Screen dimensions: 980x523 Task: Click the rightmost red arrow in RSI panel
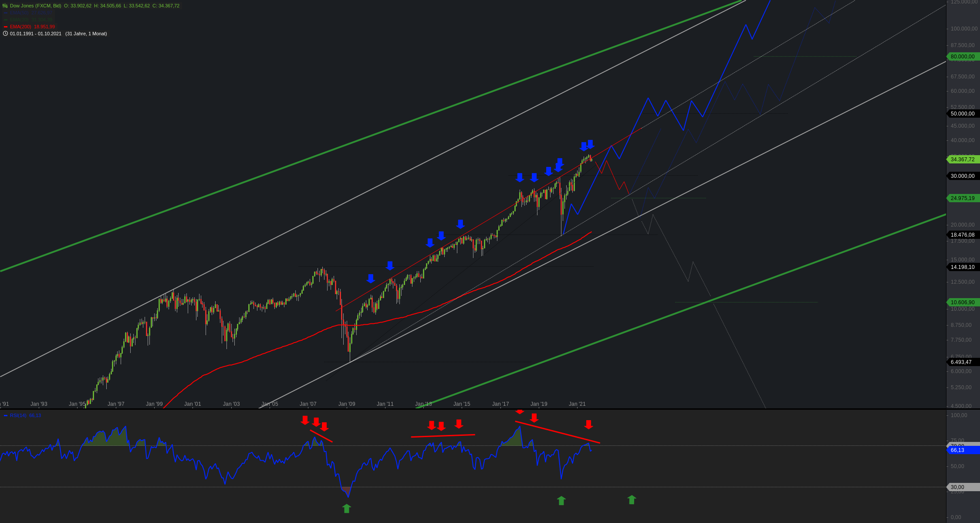click(x=588, y=424)
